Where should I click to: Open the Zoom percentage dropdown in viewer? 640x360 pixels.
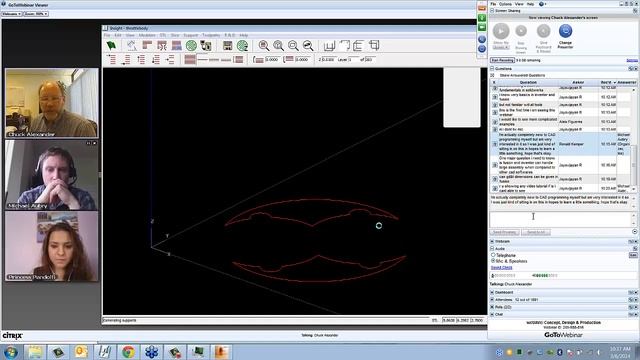pyautogui.click(x=36, y=14)
